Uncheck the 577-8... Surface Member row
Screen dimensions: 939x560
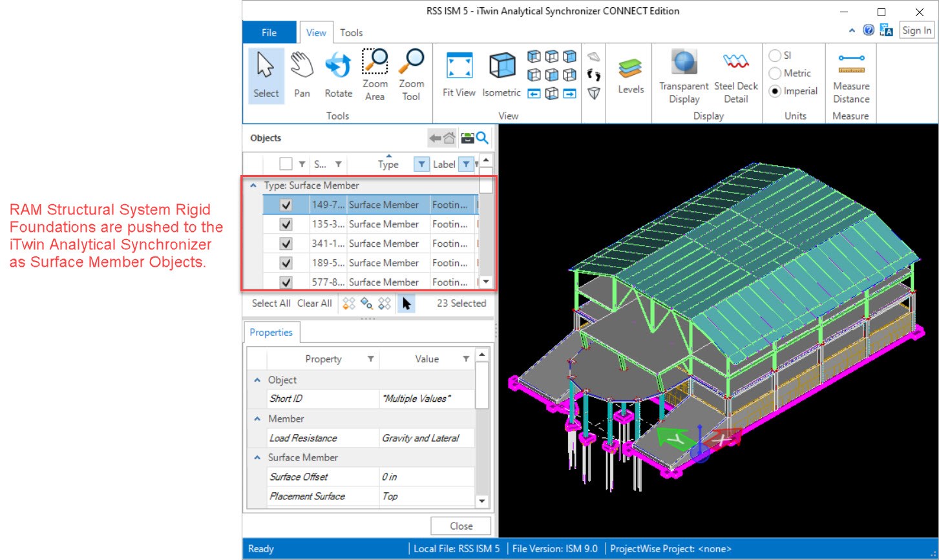(x=286, y=282)
